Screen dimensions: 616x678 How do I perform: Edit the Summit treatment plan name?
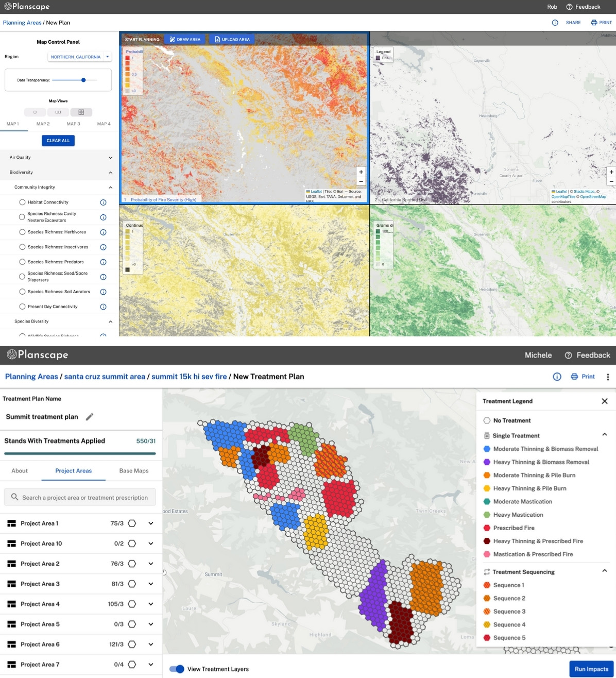90,417
